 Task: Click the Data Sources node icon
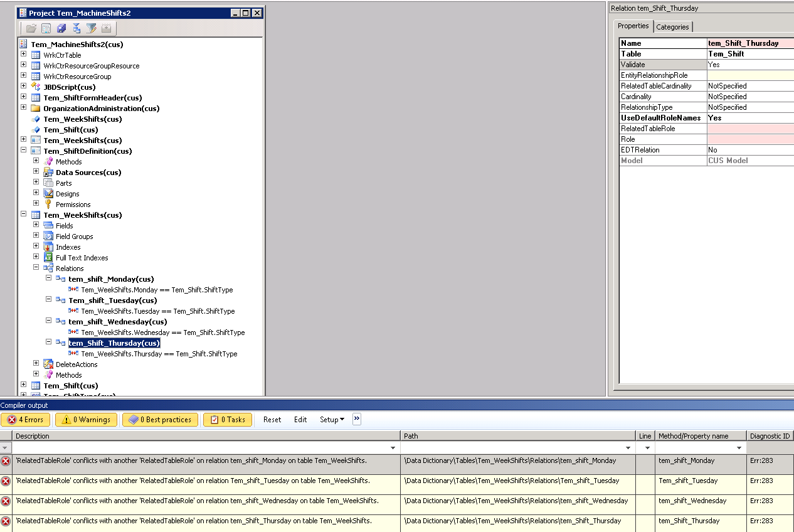[x=48, y=173]
